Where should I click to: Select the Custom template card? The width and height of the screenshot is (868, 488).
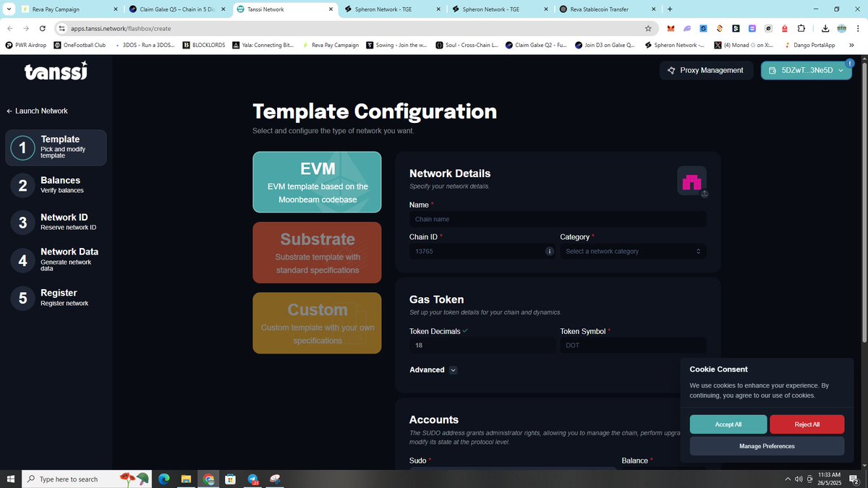tap(317, 322)
